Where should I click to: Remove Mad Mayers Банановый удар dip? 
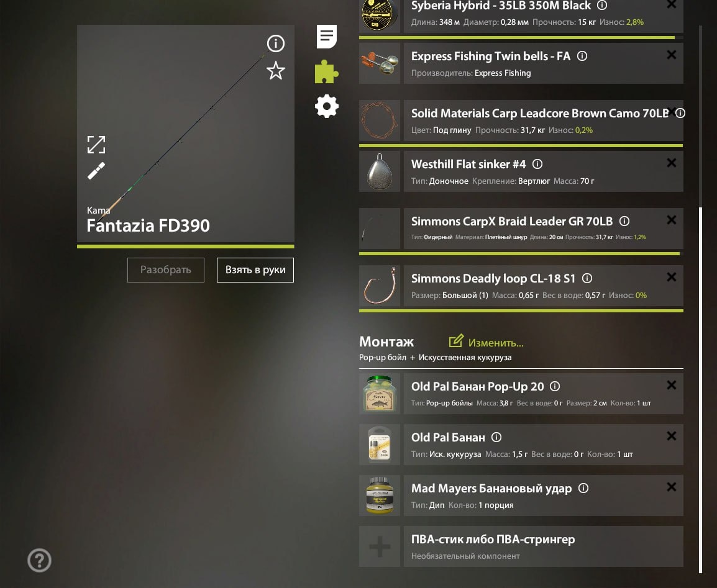point(671,487)
